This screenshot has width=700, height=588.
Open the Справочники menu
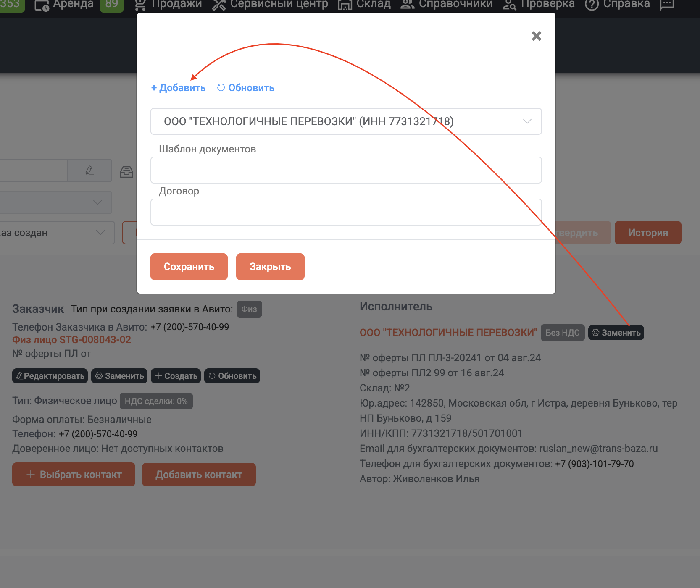446,4
